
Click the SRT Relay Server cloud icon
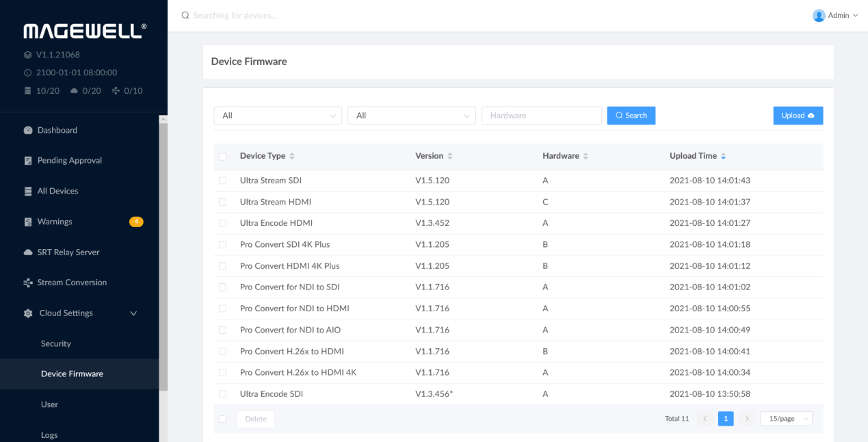pyautogui.click(x=28, y=252)
